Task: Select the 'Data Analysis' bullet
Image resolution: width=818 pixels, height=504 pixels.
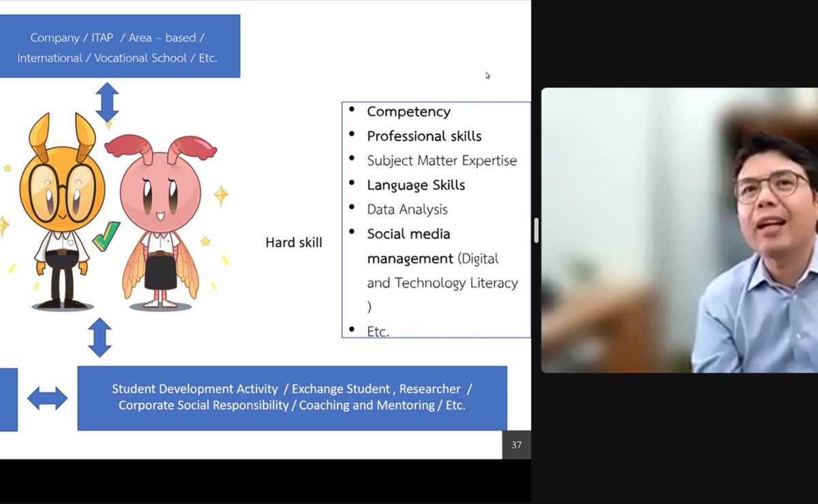Action: tap(407, 210)
